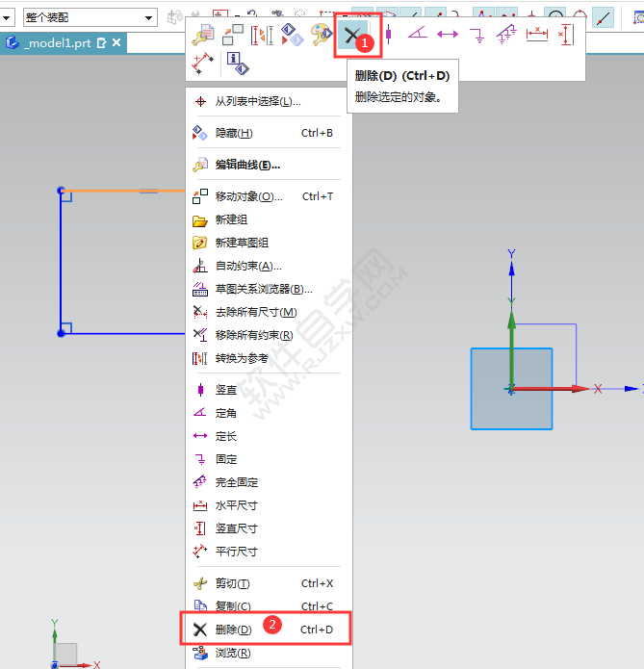Choose 剪切(T) in context menu
Image resolution: width=644 pixels, height=669 pixels.
270,583
